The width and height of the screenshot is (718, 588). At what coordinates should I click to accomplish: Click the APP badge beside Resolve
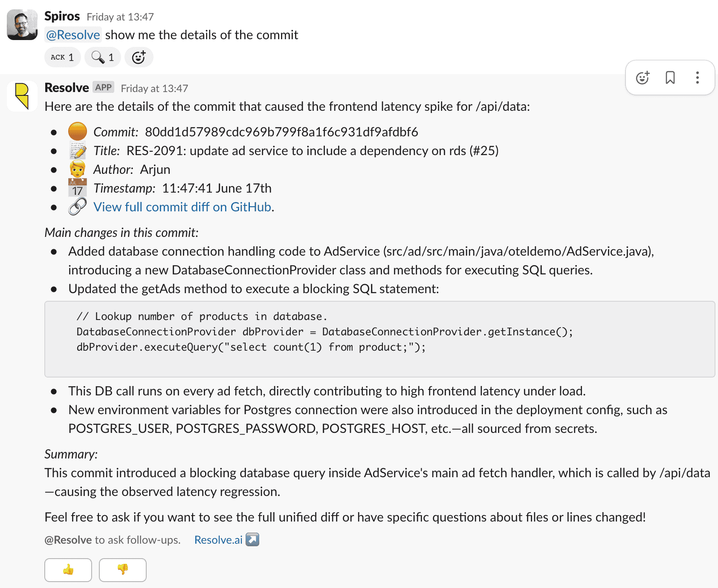point(103,87)
